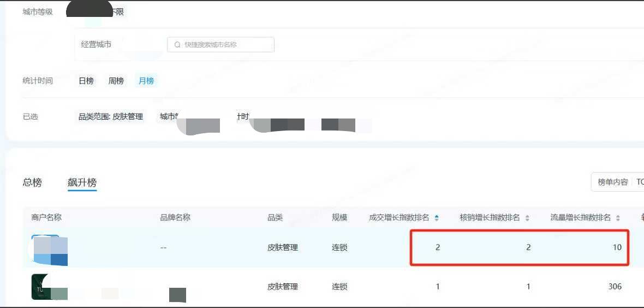Select the 日榜 time filter
Viewport: 644px width, 308px height.
click(86, 81)
